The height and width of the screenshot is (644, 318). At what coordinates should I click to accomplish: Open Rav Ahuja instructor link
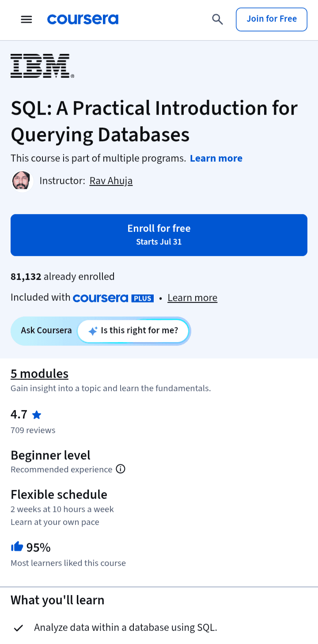click(x=111, y=181)
